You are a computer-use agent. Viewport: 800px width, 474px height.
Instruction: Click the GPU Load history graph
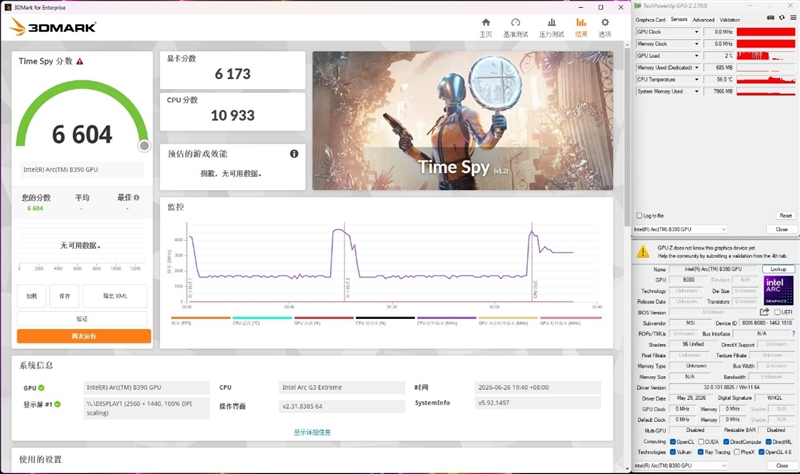click(x=766, y=56)
